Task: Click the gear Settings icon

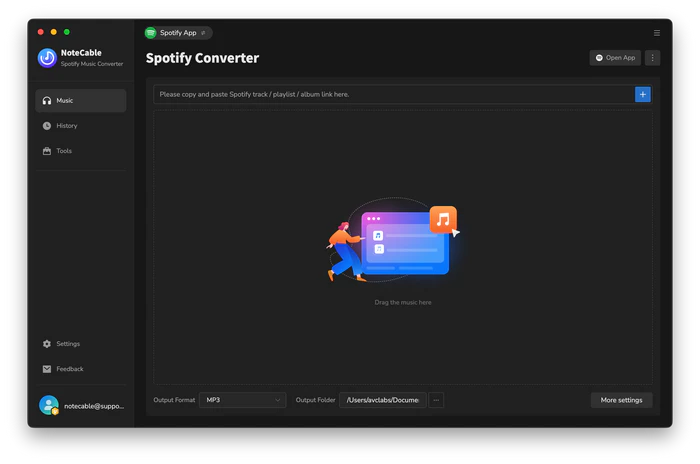Action: 47,344
